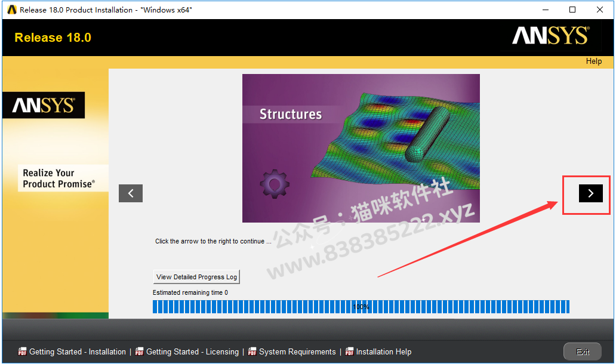
Task: Click the ANSYS logo in the black banner
Action: point(551,36)
